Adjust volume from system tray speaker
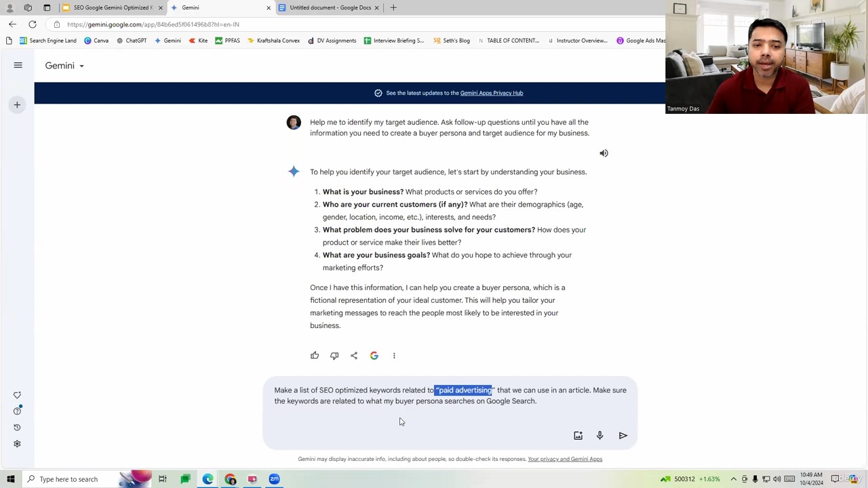The image size is (868, 488). pyautogui.click(x=776, y=479)
